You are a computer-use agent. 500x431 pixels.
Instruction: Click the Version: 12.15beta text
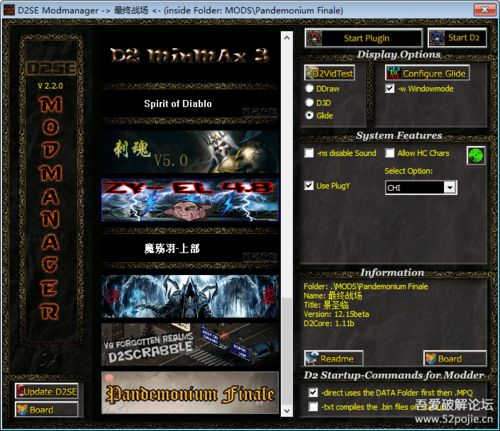click(336, 314)
